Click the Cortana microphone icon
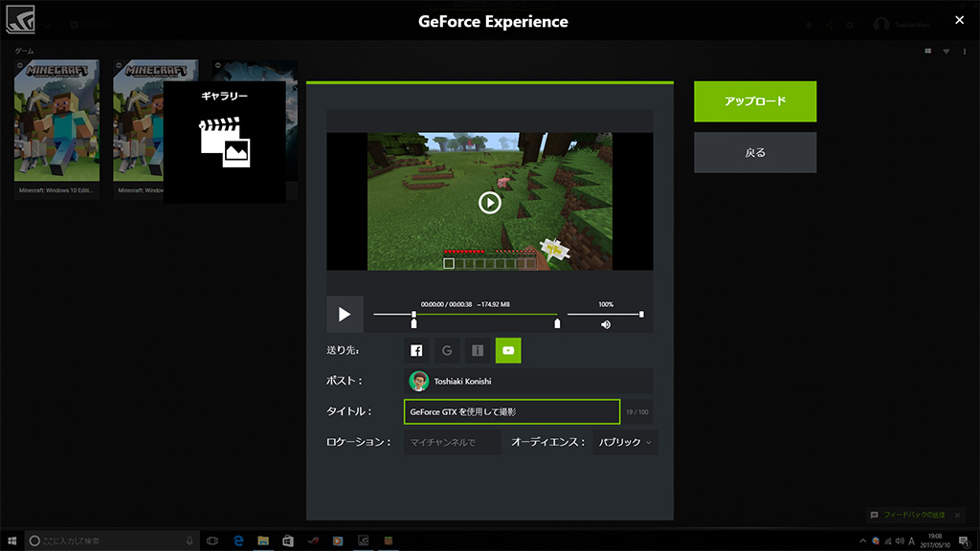This screenshot has height=551, width=980. [x=189, y=540]
